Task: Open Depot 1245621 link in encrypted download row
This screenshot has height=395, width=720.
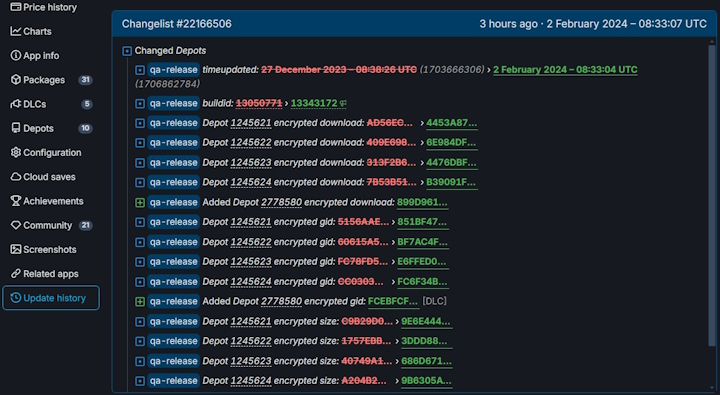Action: click(x=251, y=123)
